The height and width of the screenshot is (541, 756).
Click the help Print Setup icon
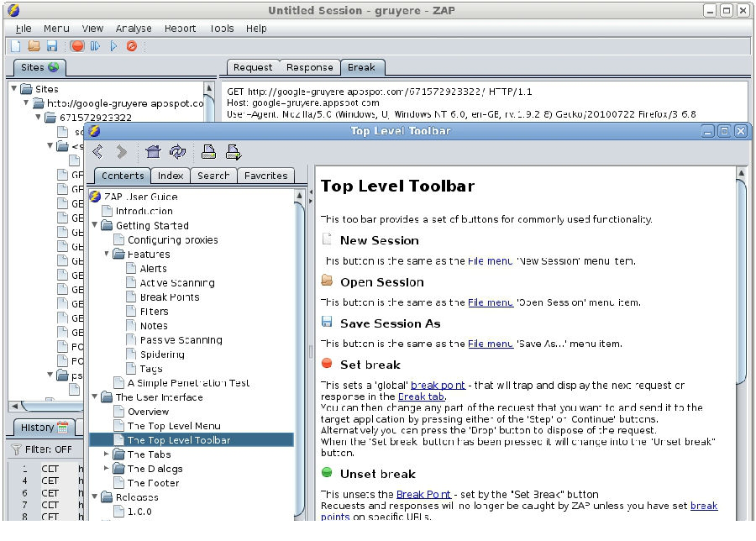pyautogui.click(x=234, y=152)
